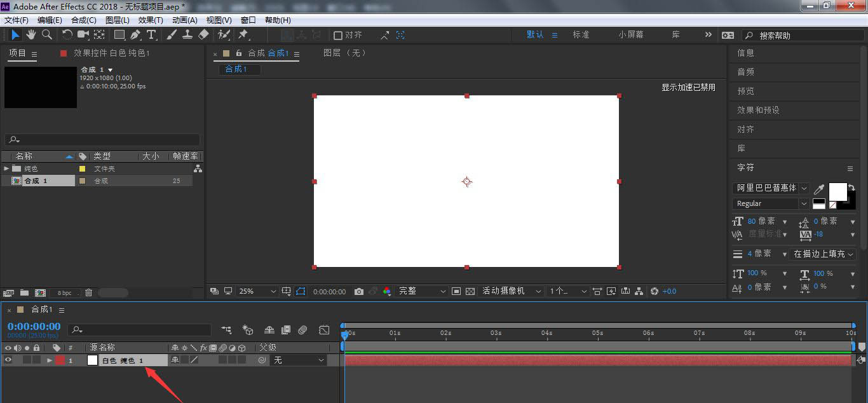Screen dimensions: 868x403
Task: Select the Pen tool
Action: [x=135, y=35]
